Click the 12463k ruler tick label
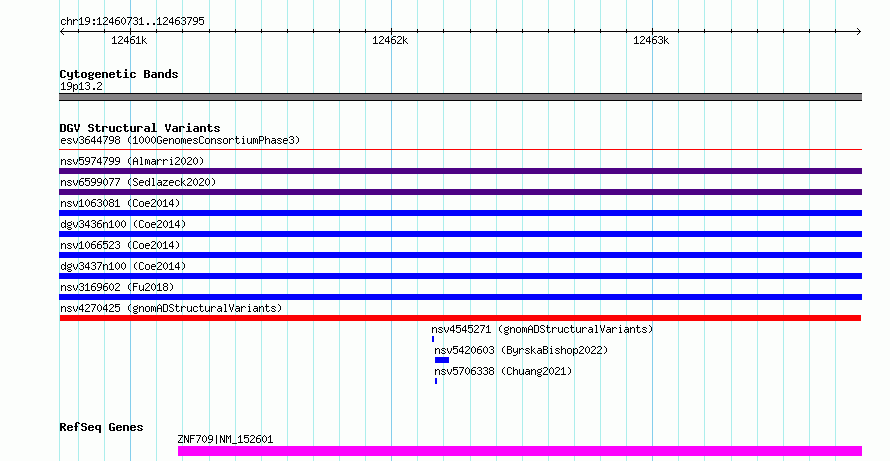 [x=651, y=40]
